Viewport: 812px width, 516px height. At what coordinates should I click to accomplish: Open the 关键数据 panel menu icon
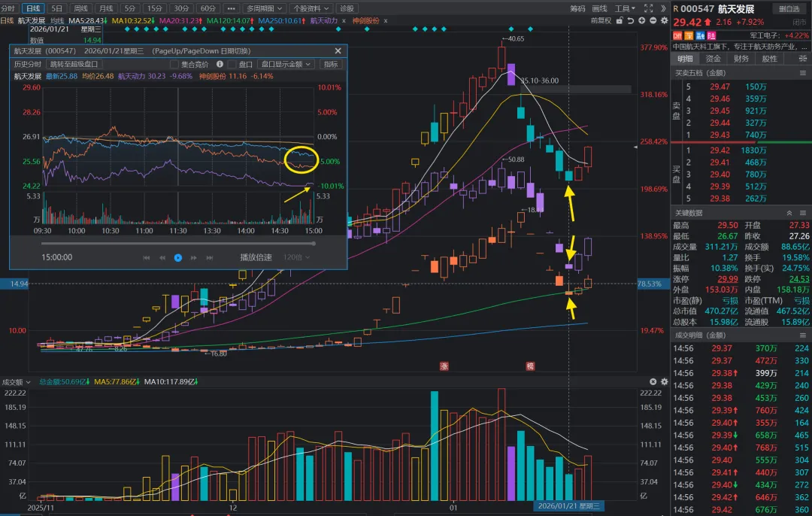803,213
